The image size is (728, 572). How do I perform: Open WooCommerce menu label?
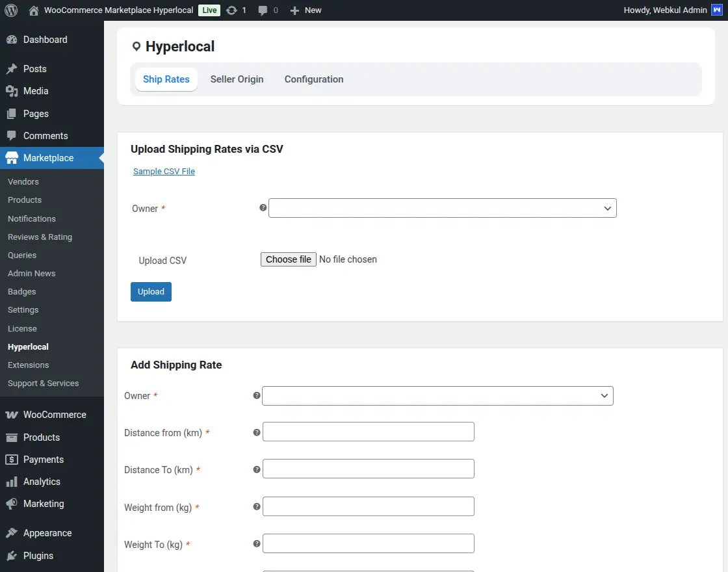55,415
